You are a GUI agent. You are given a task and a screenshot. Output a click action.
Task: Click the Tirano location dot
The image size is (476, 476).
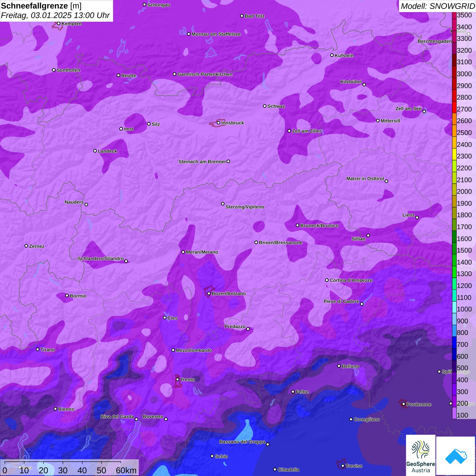click(38, 349)
